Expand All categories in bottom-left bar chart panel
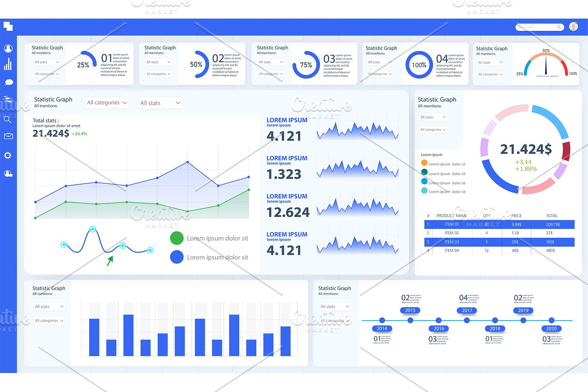588x392 pixels. point(49,320)
